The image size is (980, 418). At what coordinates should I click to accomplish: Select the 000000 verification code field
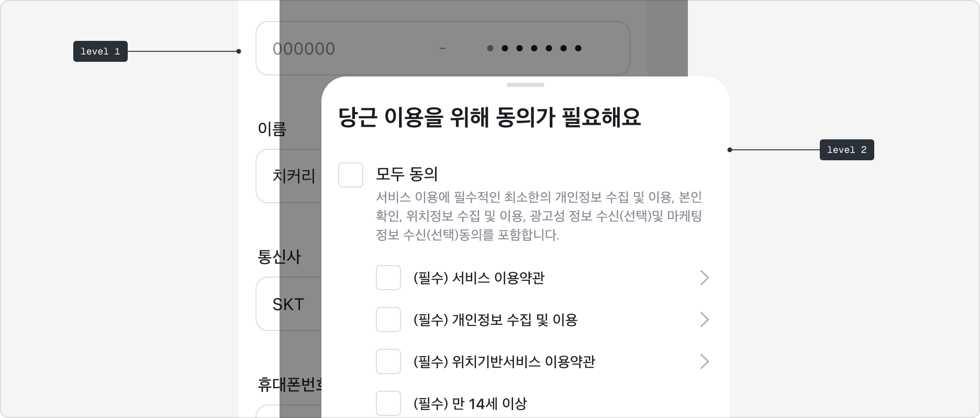[x=304, y=48]
